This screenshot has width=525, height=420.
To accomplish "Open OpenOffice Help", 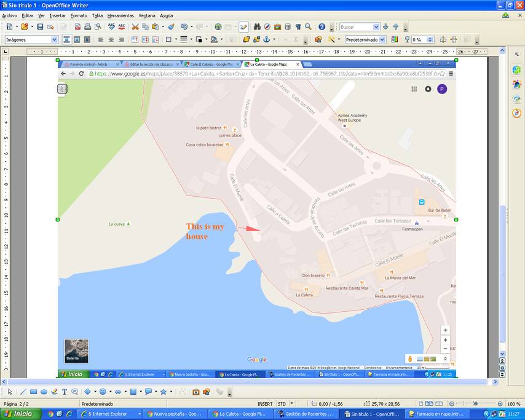I will coord(322,27).
